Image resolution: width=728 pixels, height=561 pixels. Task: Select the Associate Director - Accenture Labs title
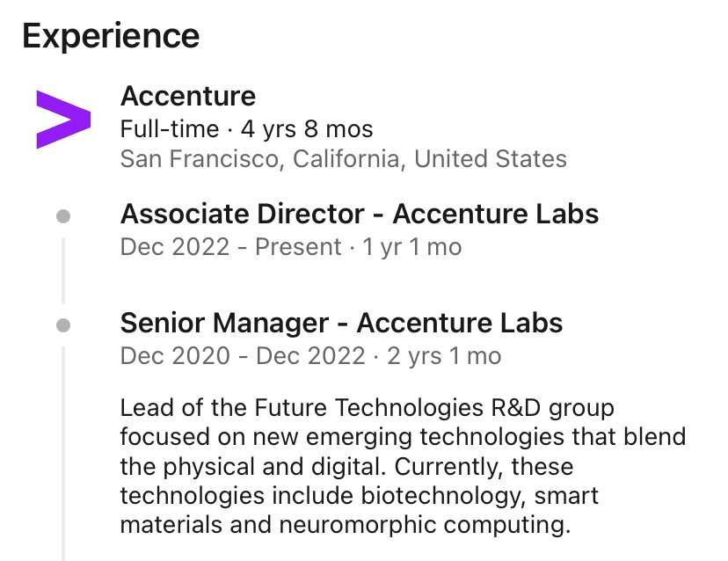click(x=360, y=214)
